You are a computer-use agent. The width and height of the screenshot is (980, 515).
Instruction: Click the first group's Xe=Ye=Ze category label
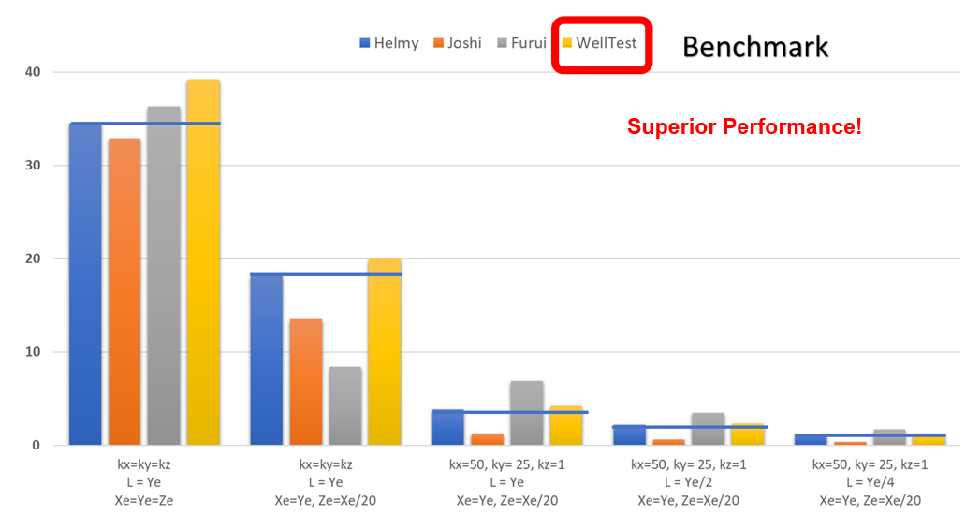click(x=143, y=500)
